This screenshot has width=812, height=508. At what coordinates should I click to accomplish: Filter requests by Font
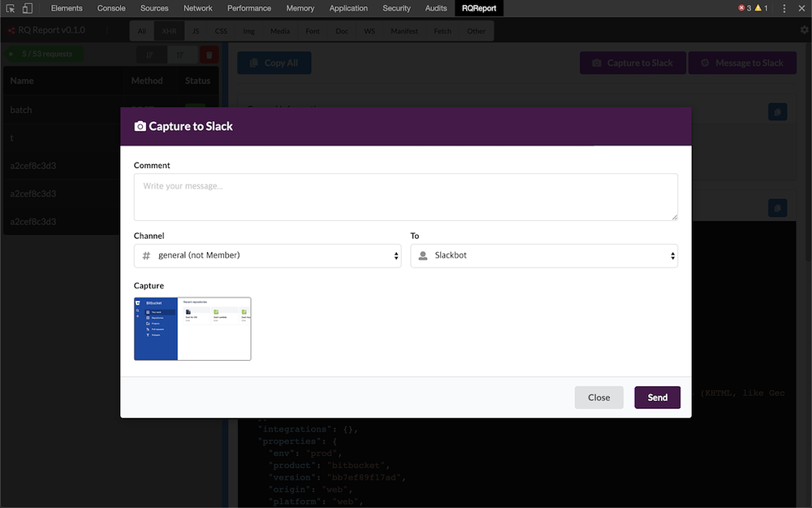click(x=313, y=31)
